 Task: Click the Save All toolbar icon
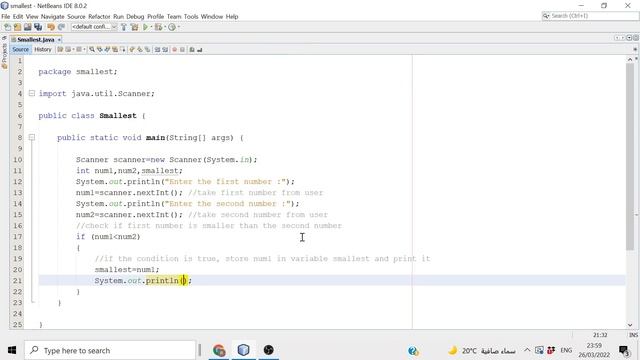38,27
